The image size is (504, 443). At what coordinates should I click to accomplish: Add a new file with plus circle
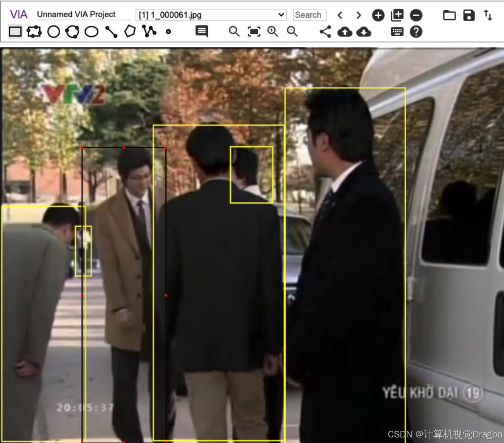click(378, 15)
